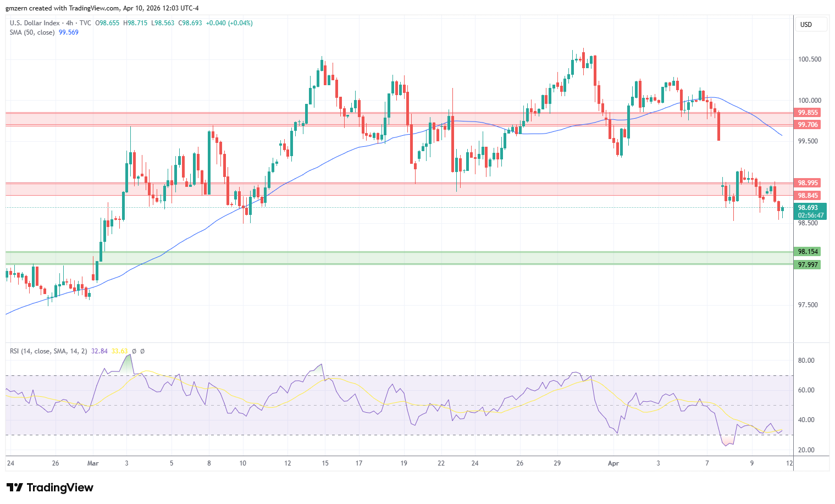Click the RSI axis 40.00 label

(806, 420)
